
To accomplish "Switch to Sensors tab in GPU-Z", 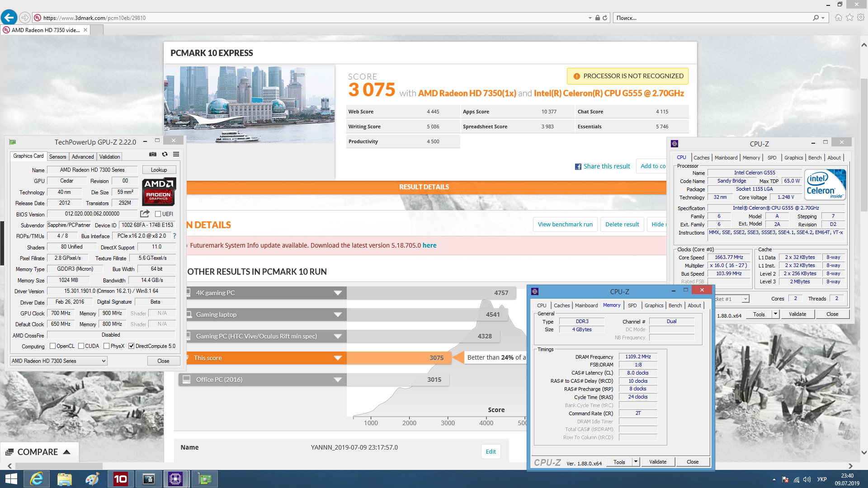I will (57, 157).
